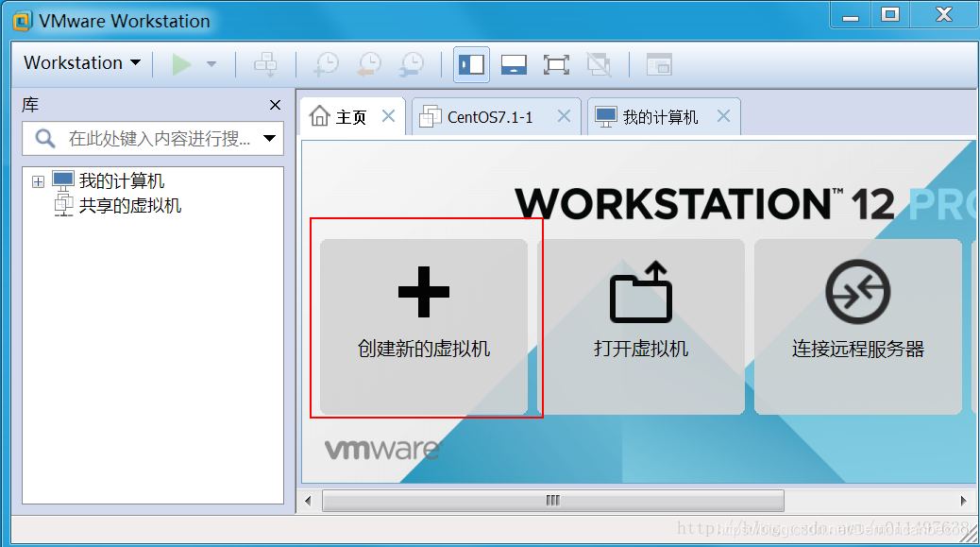Screen dimensions: 980x547
Task: Open the snapshot manager wrench-clock icon
Action: [412, 64]
